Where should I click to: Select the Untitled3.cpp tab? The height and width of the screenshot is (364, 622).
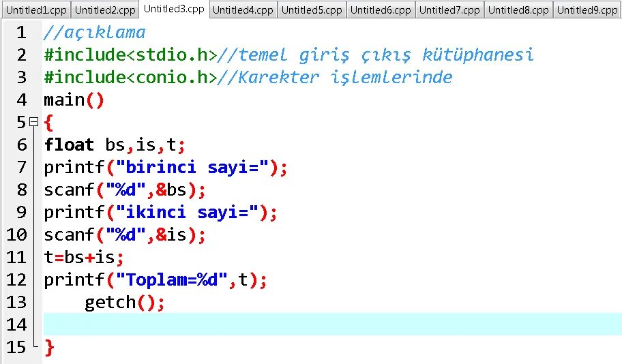point(174,9)
